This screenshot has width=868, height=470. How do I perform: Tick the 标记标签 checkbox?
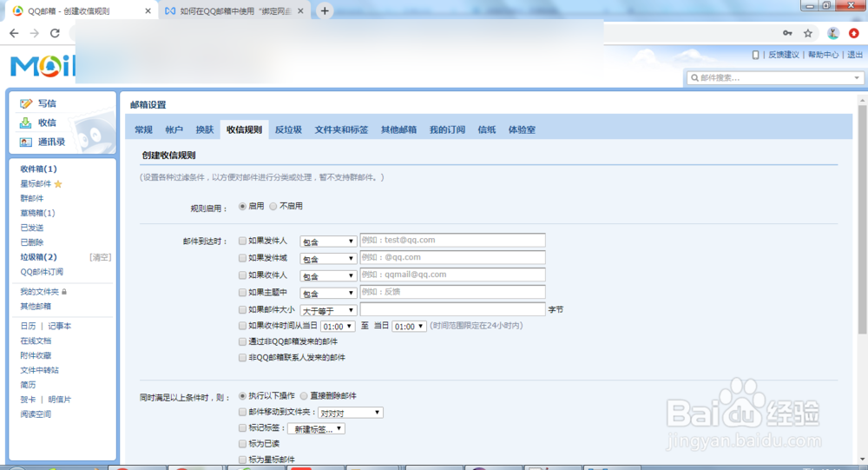click(x=242, y=428)
